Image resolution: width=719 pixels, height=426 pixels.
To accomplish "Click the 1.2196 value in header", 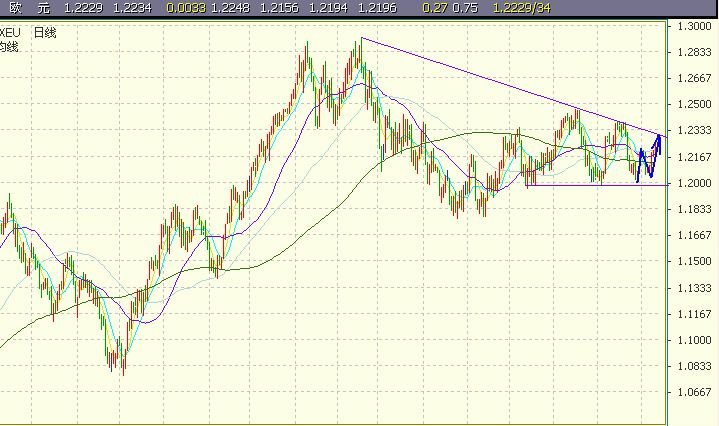I will pyautogui.click(x=377, y=8).
